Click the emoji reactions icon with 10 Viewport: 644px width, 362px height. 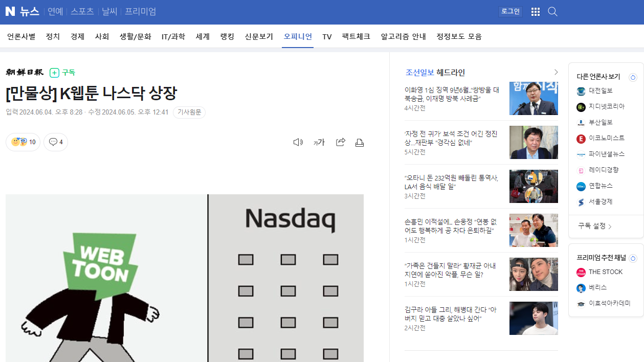[23, 142]
